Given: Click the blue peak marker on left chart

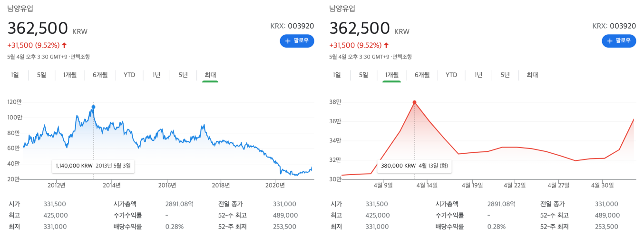Looking at the screenshot, I should pos(94,107).
